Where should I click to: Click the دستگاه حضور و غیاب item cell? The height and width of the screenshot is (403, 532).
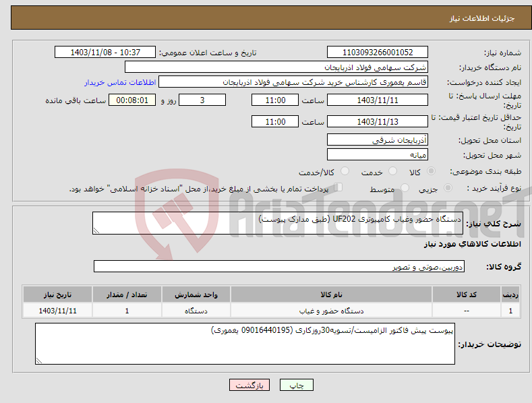point(332,311)
